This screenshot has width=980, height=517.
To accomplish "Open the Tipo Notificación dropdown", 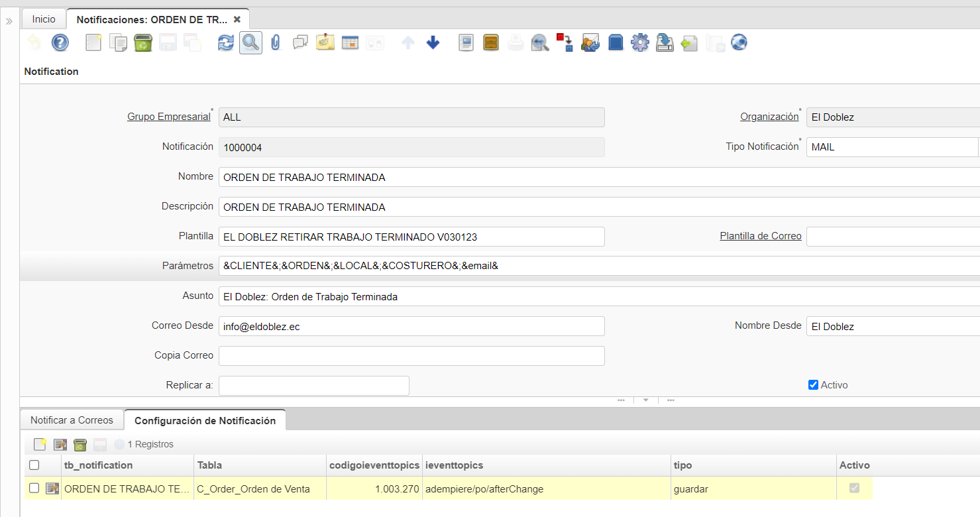I will point(893,146).
